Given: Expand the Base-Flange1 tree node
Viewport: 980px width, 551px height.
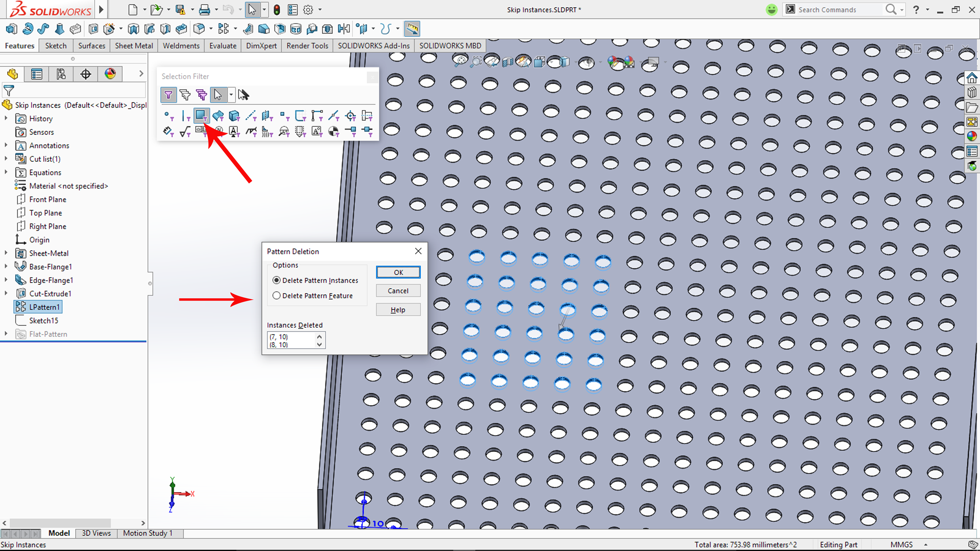Looking at the screenshot, I should (x=6, y=266).
